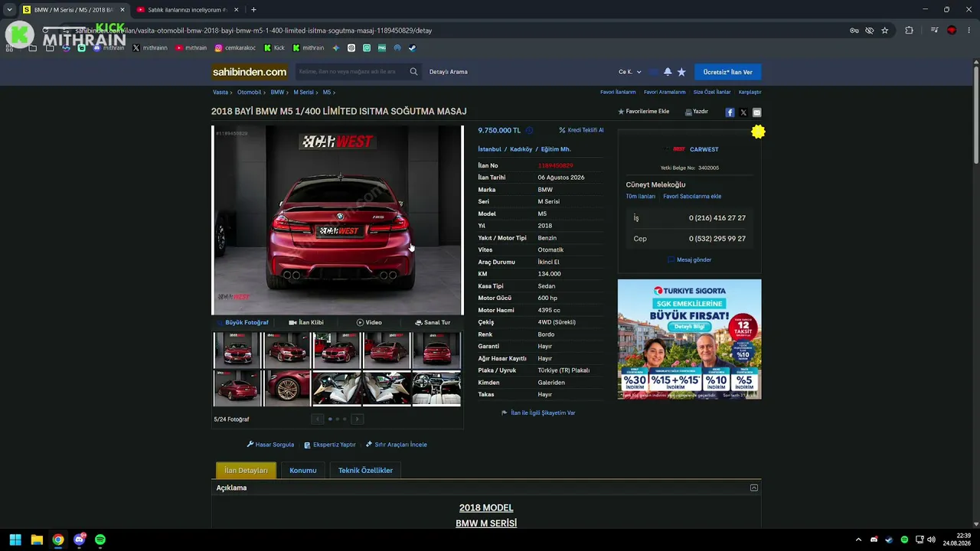Open Chrome tab search dropdown
Viewport: 980px width, 551px height.
(9, 10)
